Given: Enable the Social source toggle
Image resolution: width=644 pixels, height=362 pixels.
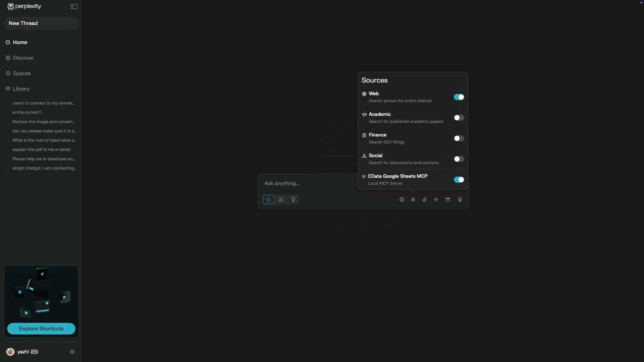Looking at the screenshot, I should tap(459, 159).
